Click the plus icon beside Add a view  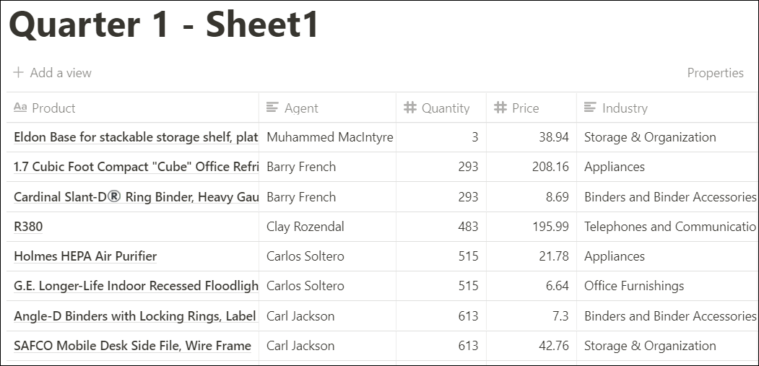pyautogui.click(x=18, y=73)
